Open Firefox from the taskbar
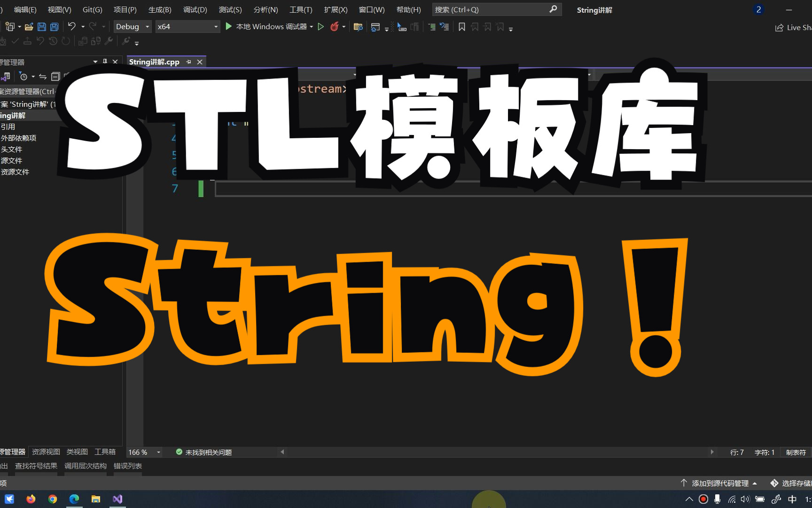 coord(31,499)
